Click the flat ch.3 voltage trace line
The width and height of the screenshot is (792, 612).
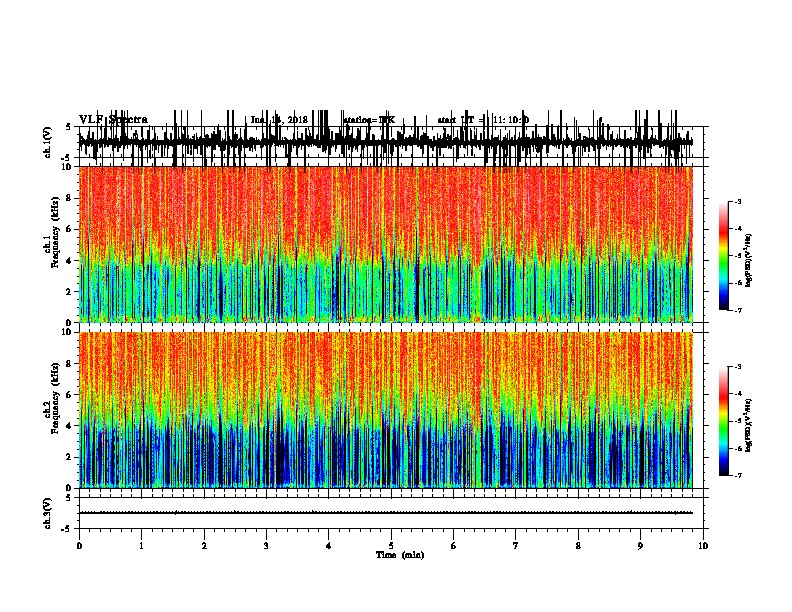coord(386,513)
